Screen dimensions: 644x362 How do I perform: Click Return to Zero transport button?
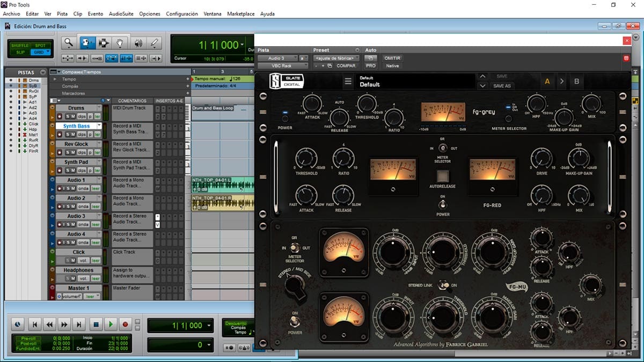pyautogui.click(x=34, y=324)
